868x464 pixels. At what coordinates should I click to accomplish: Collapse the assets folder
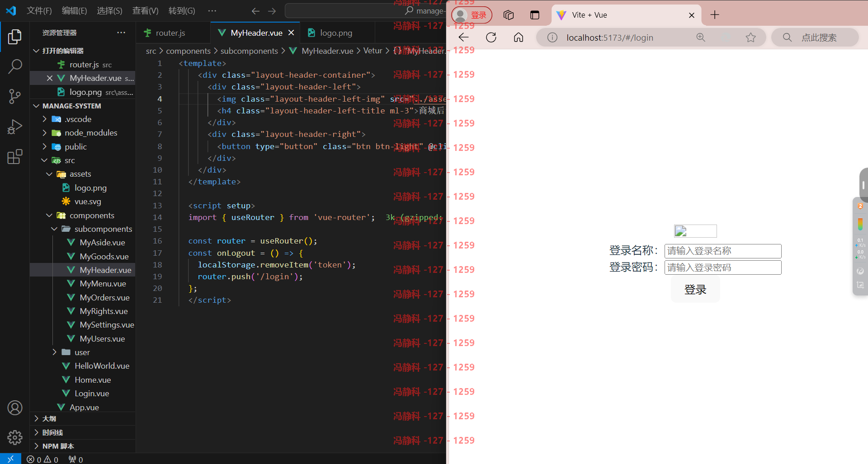[x=49, y=174]
